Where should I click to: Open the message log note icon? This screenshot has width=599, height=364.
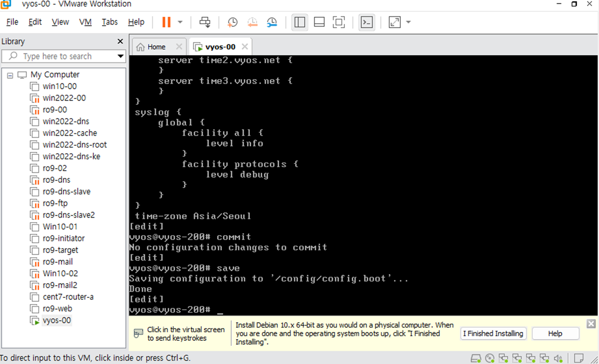point(579,358)
